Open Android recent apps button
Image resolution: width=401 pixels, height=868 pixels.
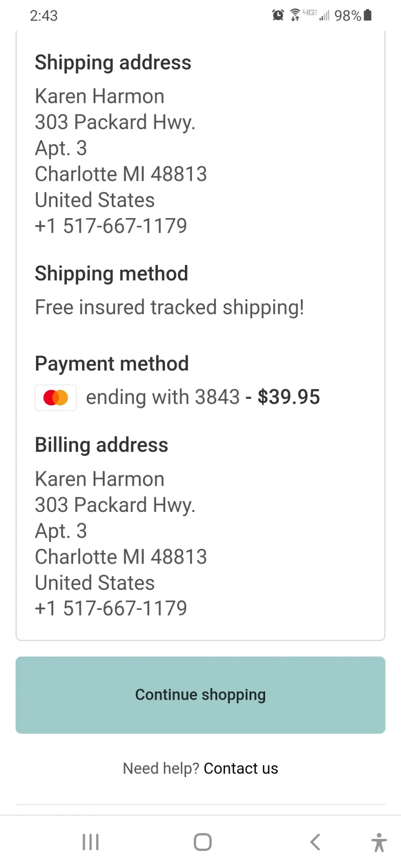click(x=90, y=842)
